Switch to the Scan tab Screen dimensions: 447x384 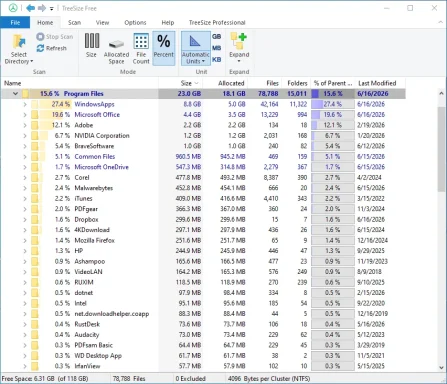(x=74, y=22)
